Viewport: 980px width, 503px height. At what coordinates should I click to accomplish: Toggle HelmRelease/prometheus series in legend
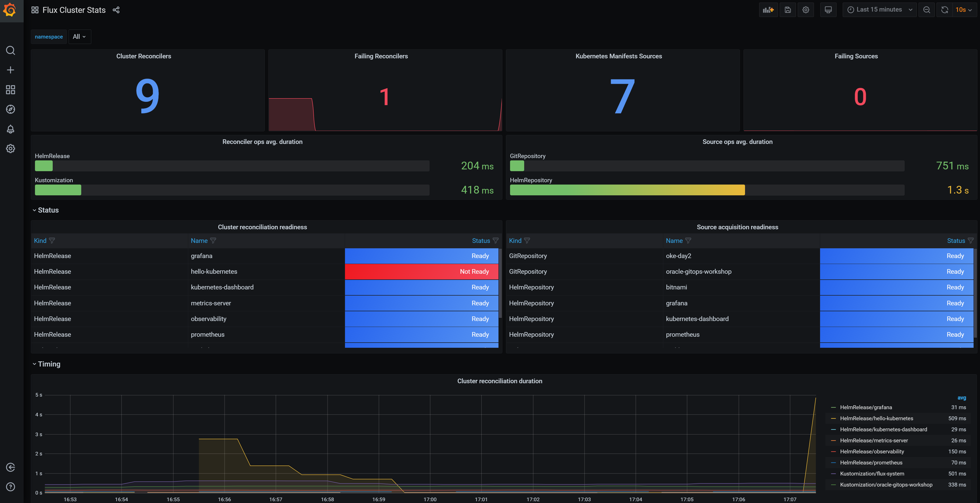pyautogui.click(x=871, y=462)
